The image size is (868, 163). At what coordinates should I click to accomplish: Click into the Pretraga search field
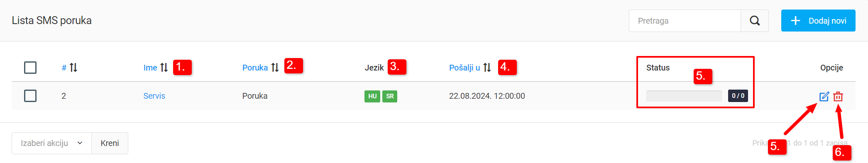pyautogui.click(x=685, y=21)
